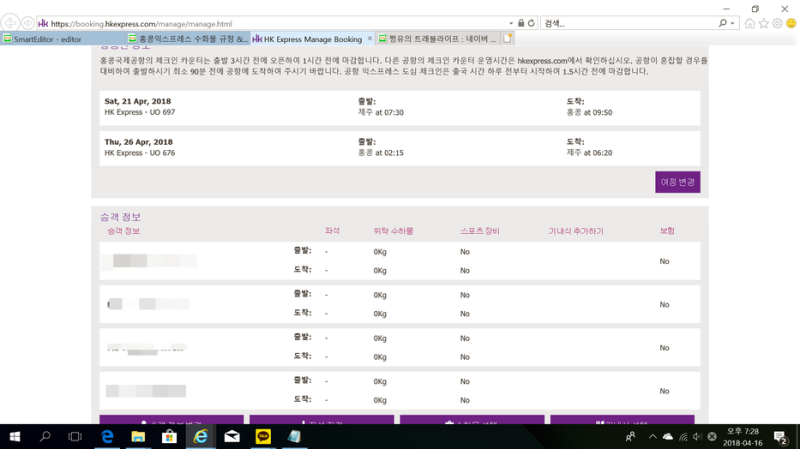Screen dimensions: 800x449
Task: Click the 기내식 추가하기 column header
Action: point(576,231)
